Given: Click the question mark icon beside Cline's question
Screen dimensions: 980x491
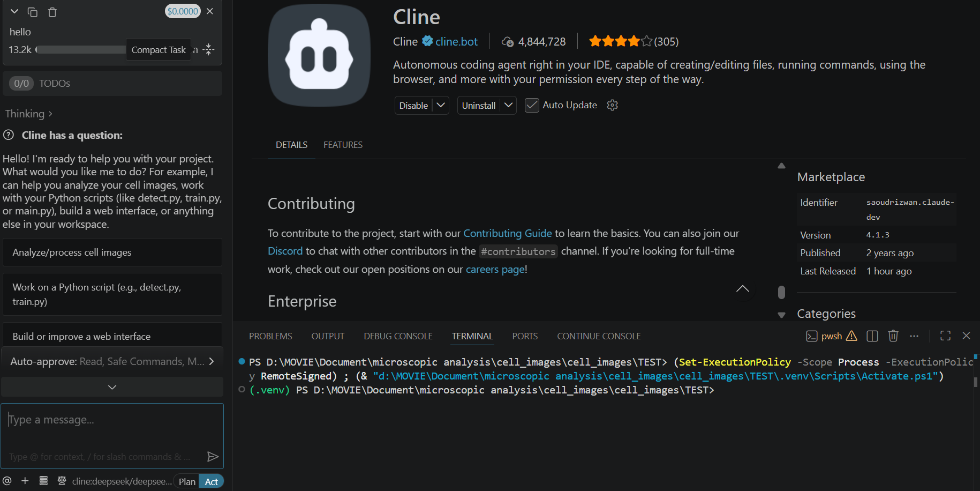Looking at the screenshot, I should (9, 135).
